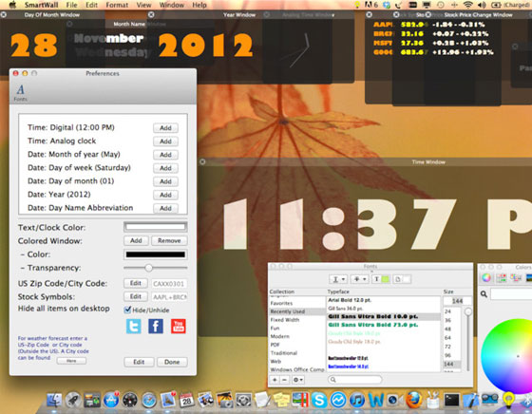This screenshot has height=414, width=532.
Task: Open Finder from the Dock
Action: pos(53,401)
